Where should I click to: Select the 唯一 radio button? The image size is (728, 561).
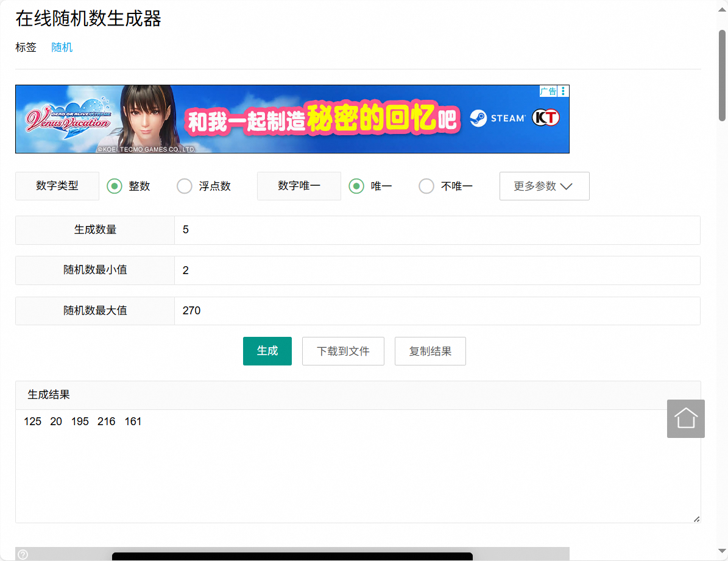click(x=356, y=186)
